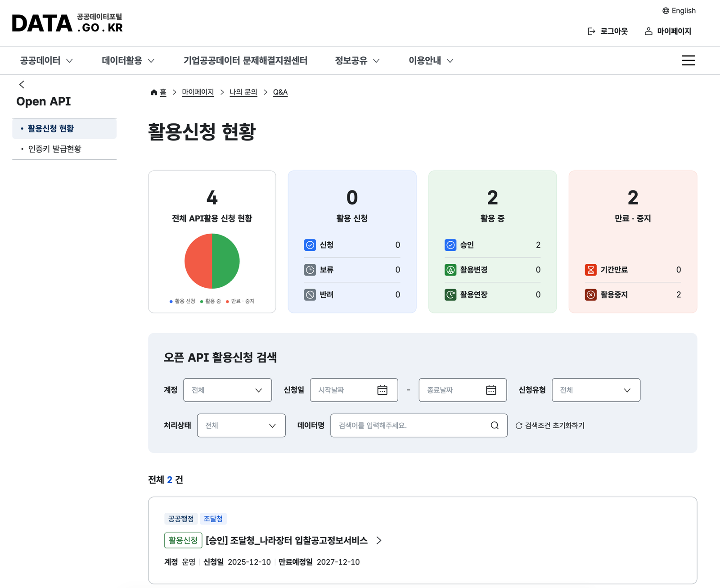Click the 로그아웃 button
This screenshot has width=720, height=588.
[x=607, y=31]
